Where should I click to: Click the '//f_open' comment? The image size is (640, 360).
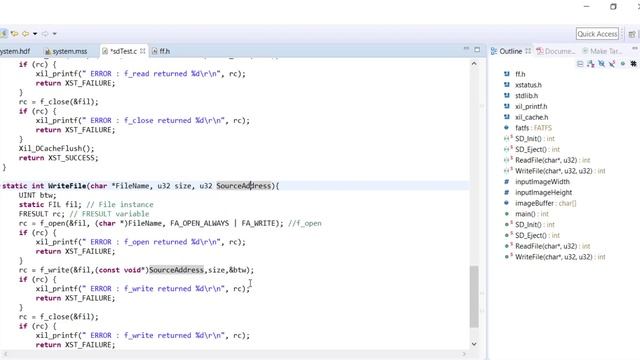pyautogui.click(x=305, y=224)
